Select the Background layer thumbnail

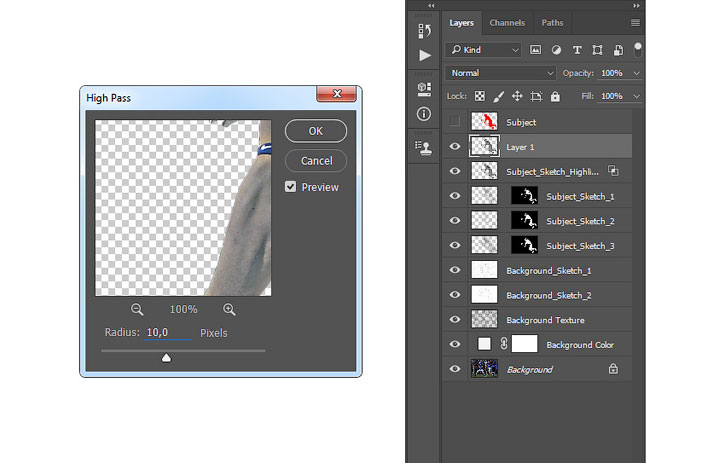(x=484, y=369)
